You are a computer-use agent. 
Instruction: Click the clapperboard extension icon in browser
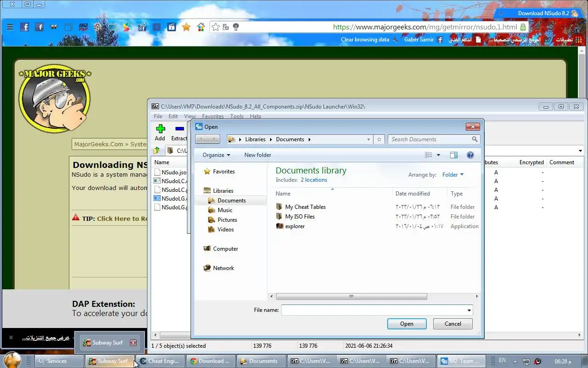pos(142,27)
